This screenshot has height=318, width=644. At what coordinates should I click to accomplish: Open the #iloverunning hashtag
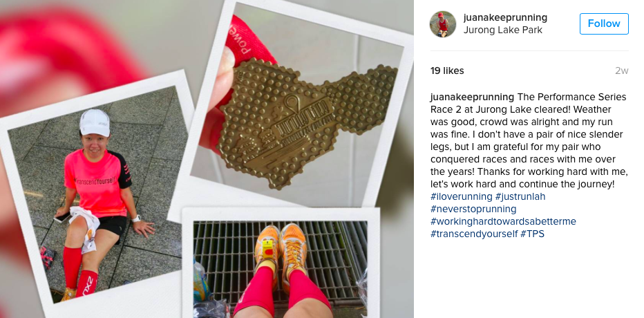point(461,196)
